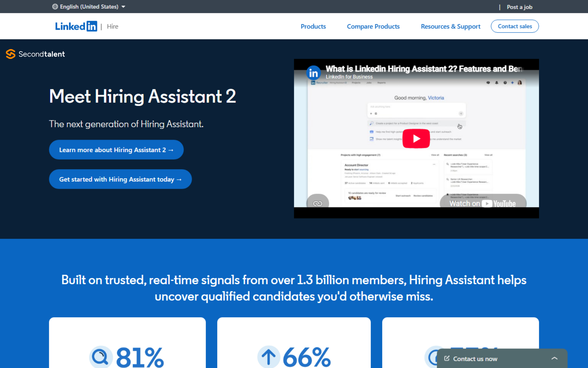Viewport: 588px width, 368px height.
Task: Click the copy link icon on the video
Action: pyautogui.click(x=318, y=203)
